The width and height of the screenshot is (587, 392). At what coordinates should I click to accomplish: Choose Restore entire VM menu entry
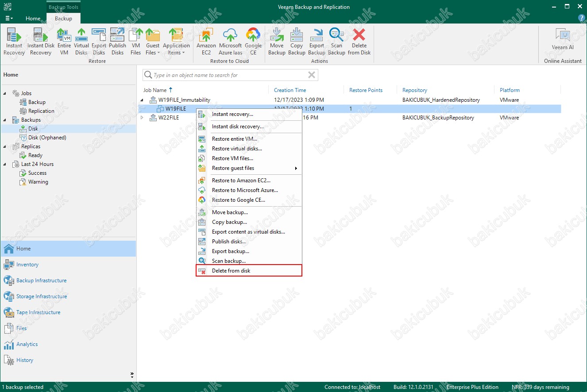pyautogui.click(x=249, y=139)
